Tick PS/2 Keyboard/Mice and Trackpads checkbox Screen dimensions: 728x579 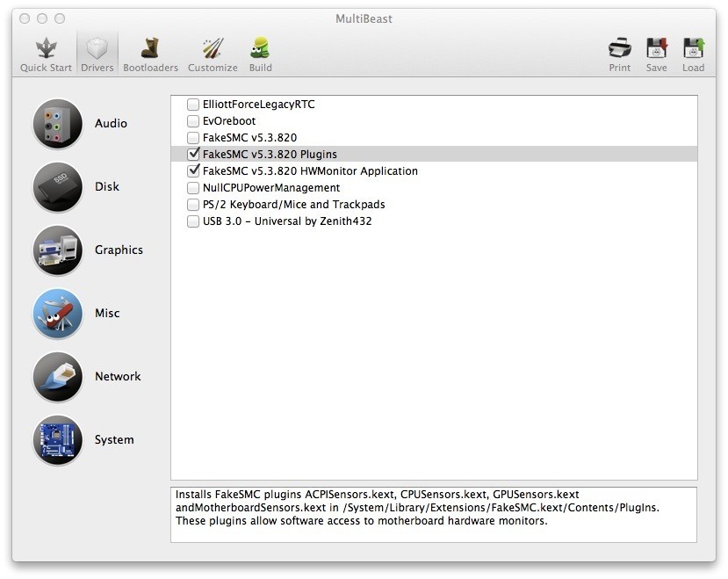click(x=193, y=205)
